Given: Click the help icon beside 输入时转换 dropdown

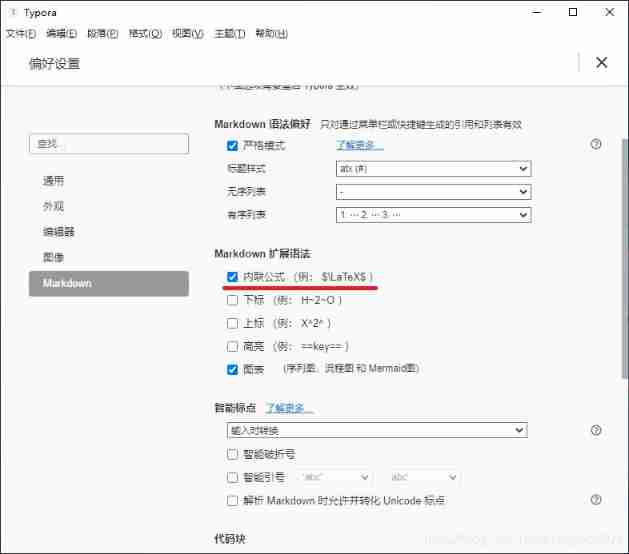Looking at the screenshot, I should tap(596, 430).
